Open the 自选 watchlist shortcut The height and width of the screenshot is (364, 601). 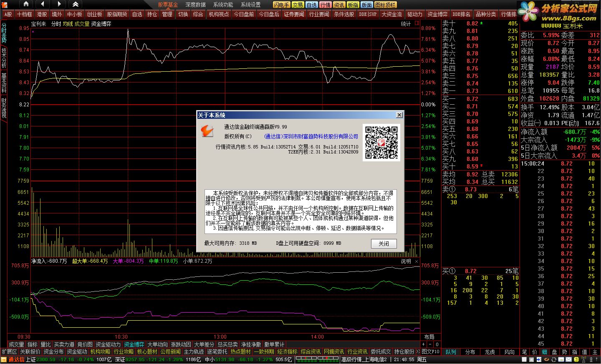coord(312,5)
